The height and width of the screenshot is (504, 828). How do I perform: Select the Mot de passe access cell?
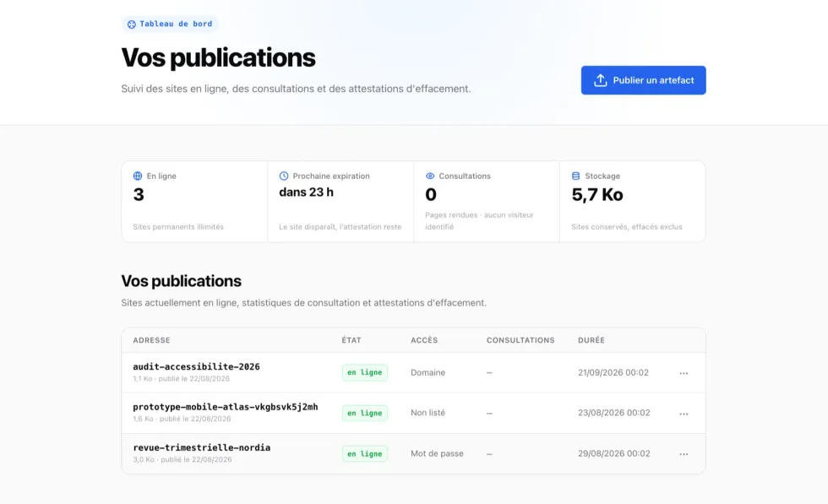coord(438,453)
